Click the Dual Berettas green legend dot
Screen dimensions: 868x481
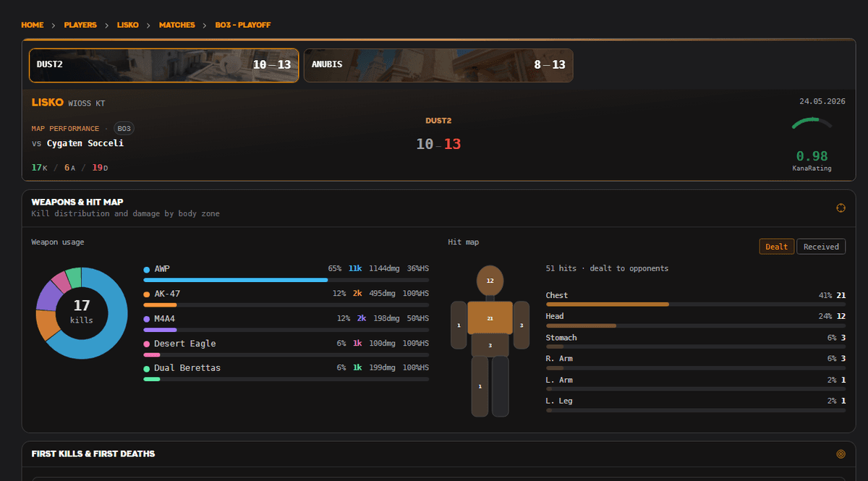click(x=147, y=368)
